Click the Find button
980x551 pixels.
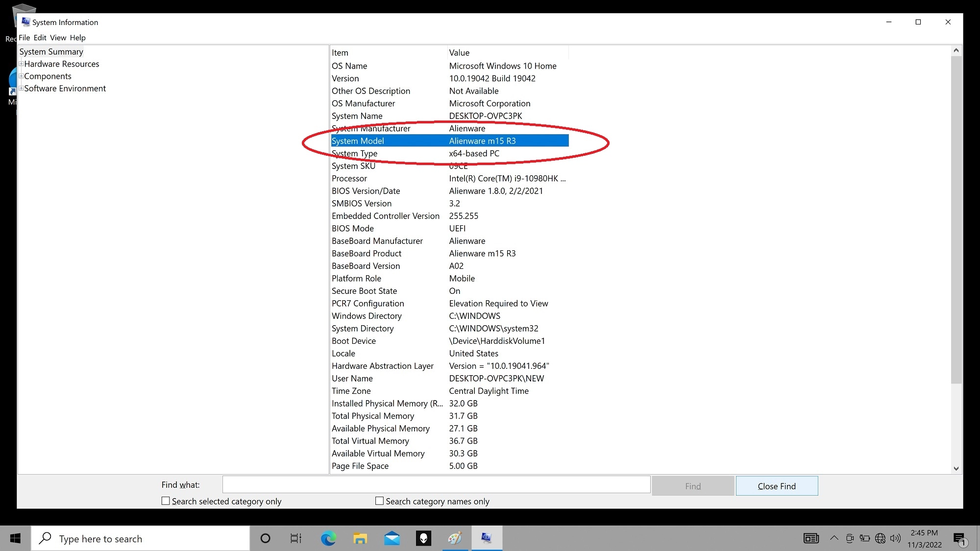coord(693,486)
